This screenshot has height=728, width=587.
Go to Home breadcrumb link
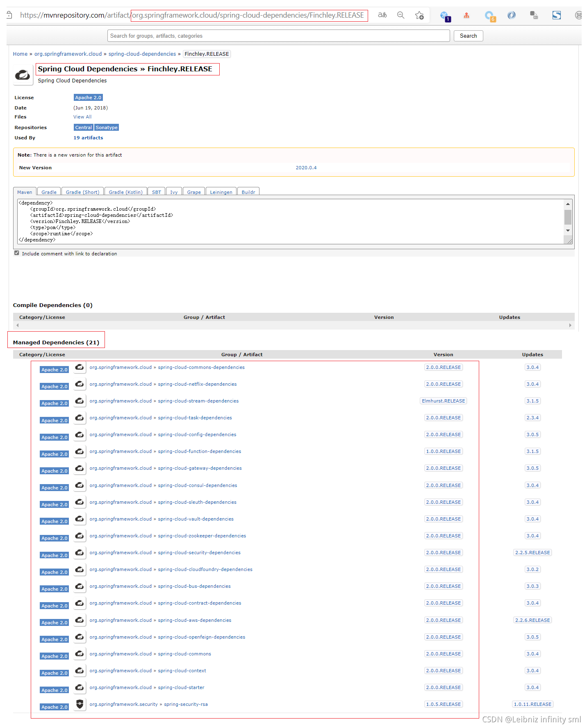tap(20, 54)
